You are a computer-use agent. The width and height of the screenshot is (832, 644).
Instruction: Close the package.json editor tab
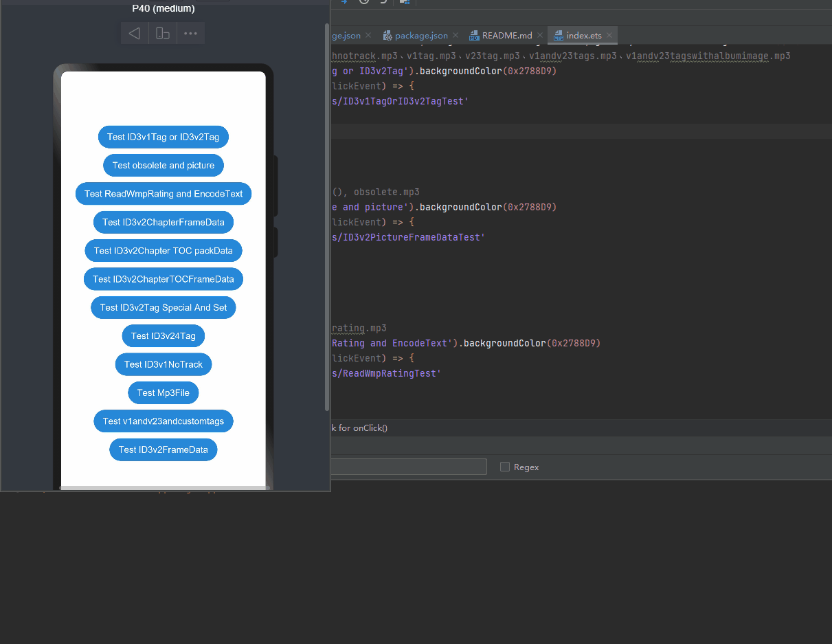[456, 36]
